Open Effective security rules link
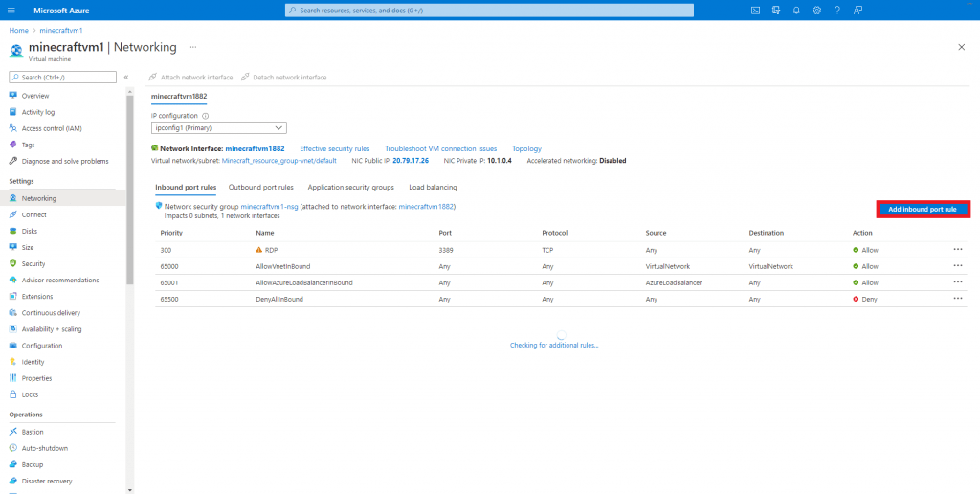The image size is (980, 494). pyautogui.click(x=334, y=148)
